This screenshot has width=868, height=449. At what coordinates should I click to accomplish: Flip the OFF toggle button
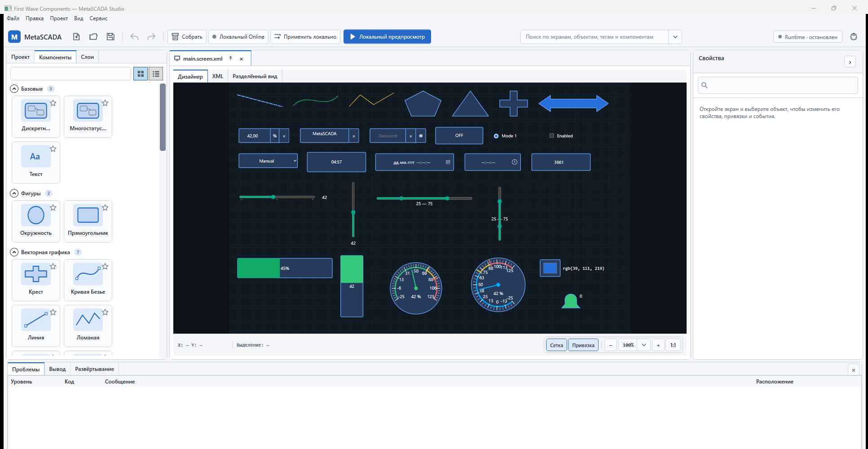[459, 135]
